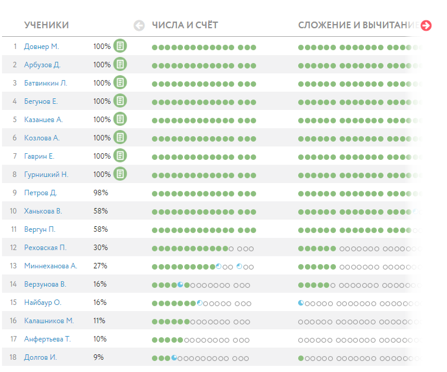Open the certificate icon for Гурницкий Н.
447x372 pixels.
120,174
